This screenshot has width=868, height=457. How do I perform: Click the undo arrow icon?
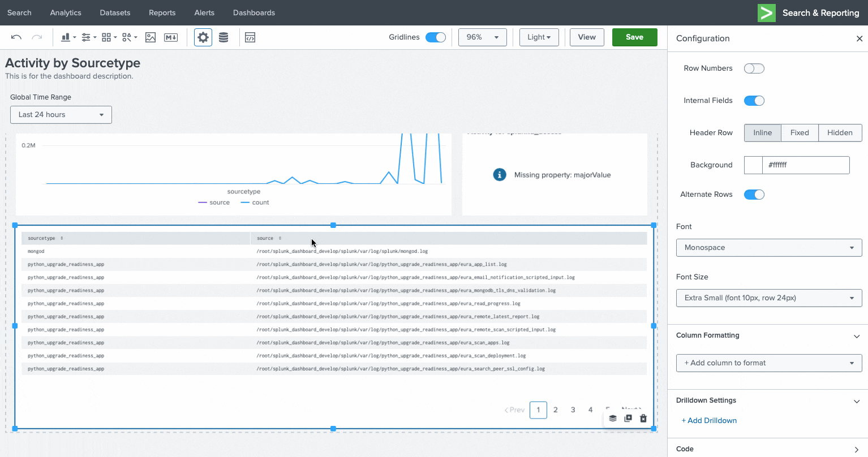coord(16,37)
